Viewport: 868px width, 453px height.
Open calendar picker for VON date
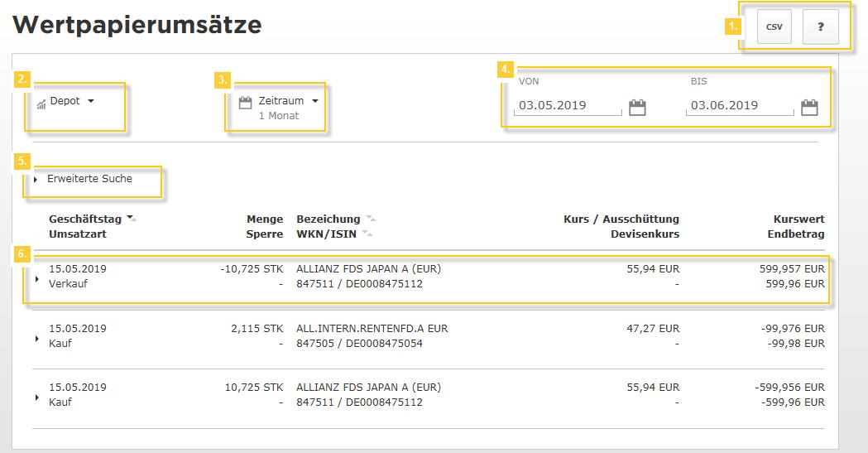pyautogui.click(x=637, y=107)
